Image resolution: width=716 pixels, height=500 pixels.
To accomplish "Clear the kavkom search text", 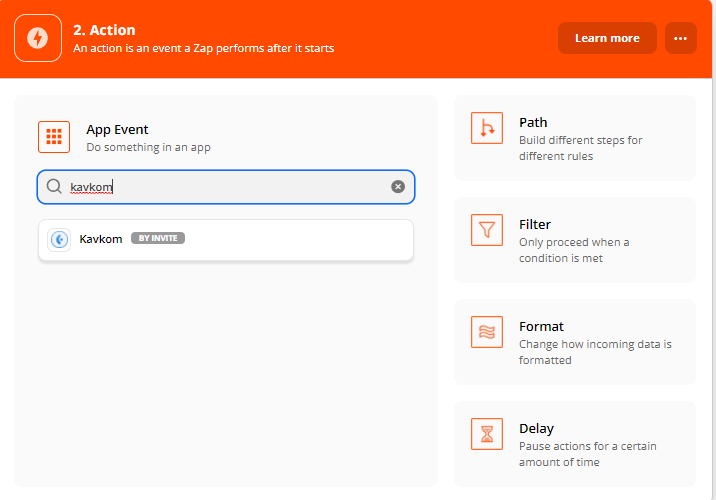I will [x=398, y=187].
